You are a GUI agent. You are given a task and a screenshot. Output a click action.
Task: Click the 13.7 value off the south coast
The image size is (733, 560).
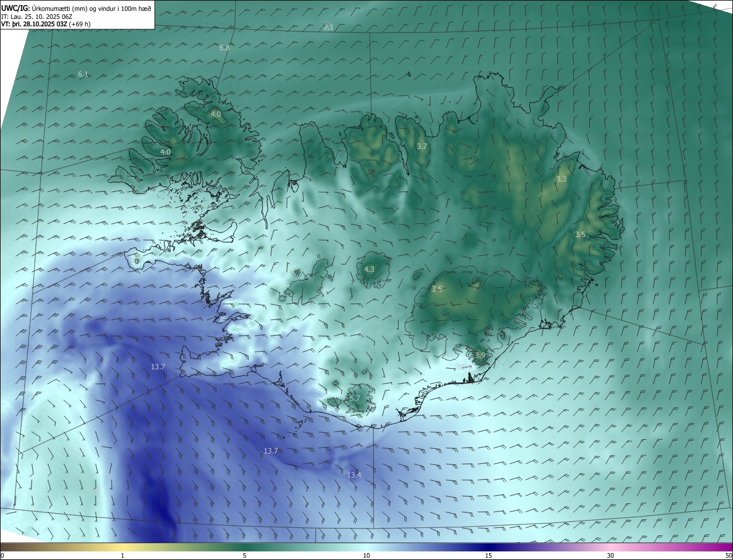271,451
